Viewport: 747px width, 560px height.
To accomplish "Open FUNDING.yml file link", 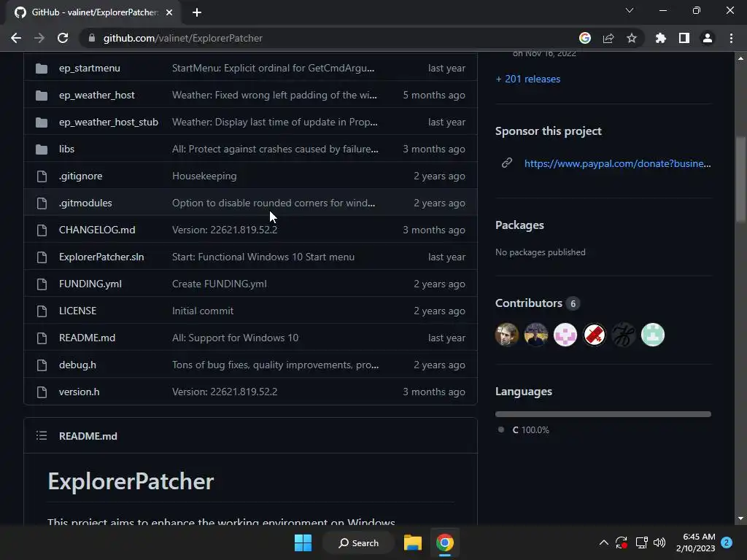I will pyautogui.click(x=90, y=284).
